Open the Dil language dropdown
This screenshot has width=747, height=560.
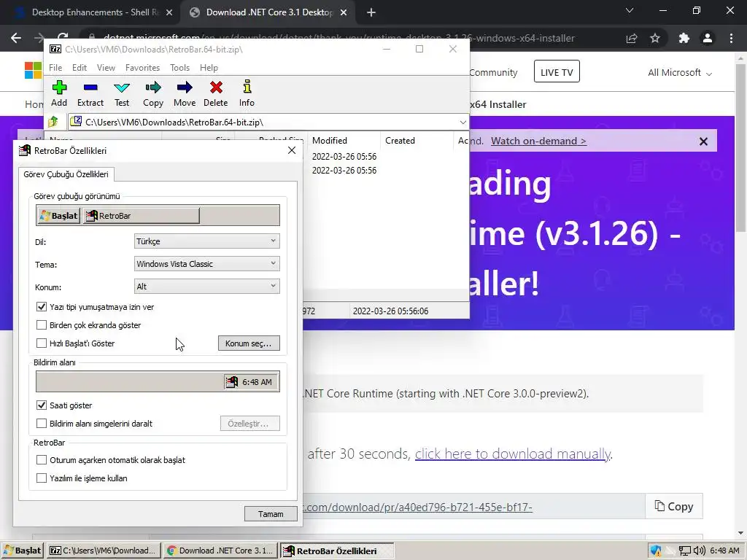click(x=206, y=241)
